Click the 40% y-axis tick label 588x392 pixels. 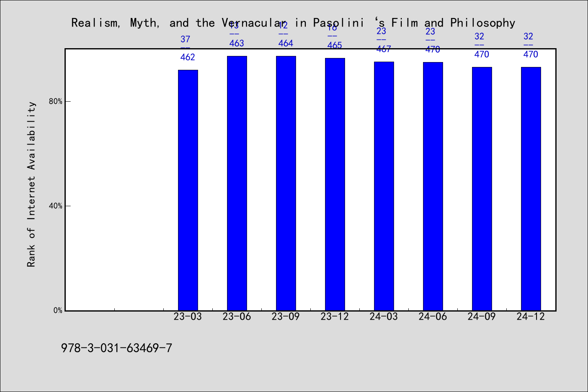[x=56, y=206]
